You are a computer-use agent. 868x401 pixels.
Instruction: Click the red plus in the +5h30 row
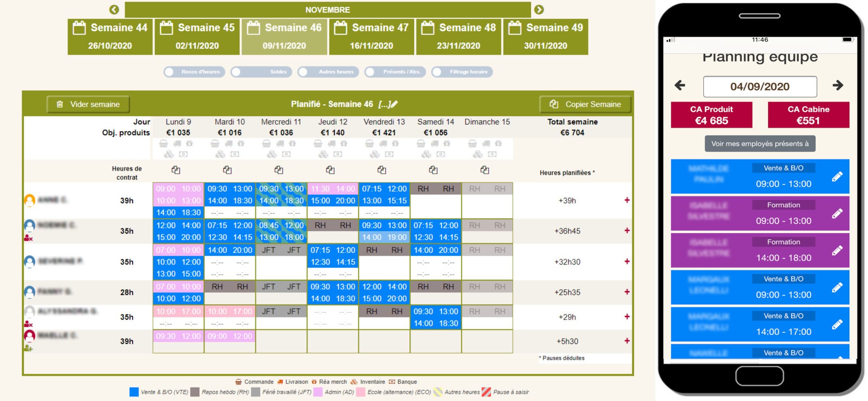(x=627, y=341)
